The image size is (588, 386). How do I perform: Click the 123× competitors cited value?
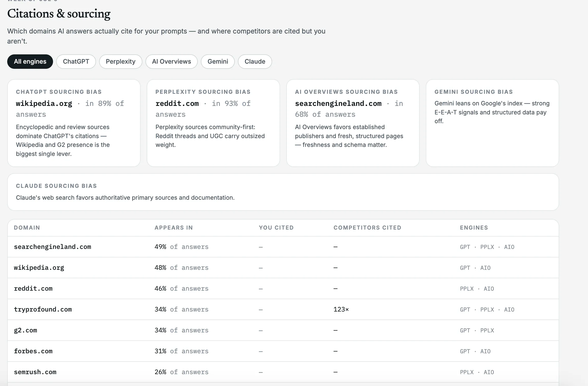click(x=341, y=309)
